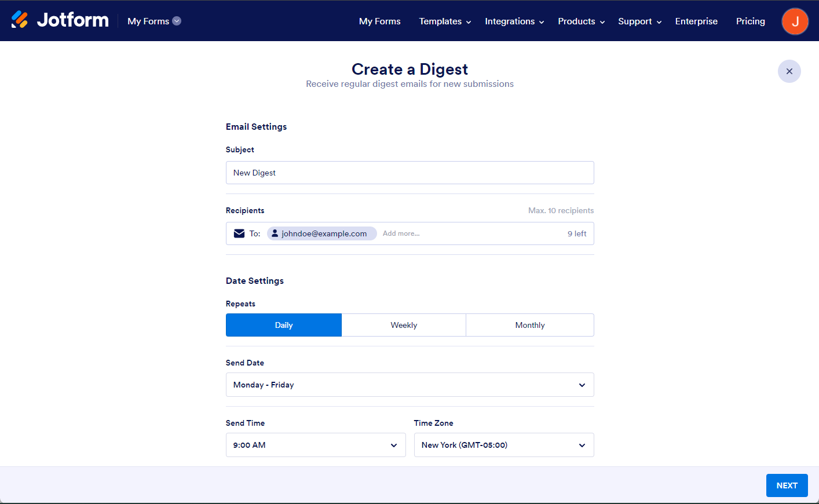Select Daily repeat option
Viewport: 819px width, 504px height.
(284, 325)
